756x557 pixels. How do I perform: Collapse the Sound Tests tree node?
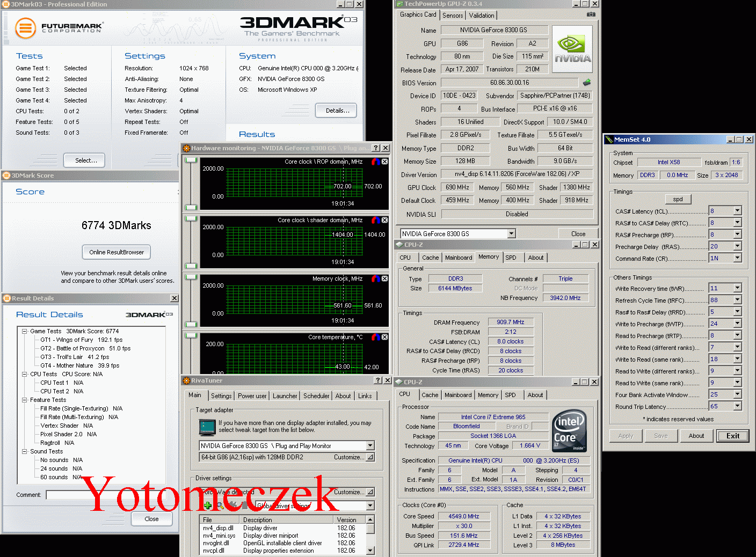25,451
